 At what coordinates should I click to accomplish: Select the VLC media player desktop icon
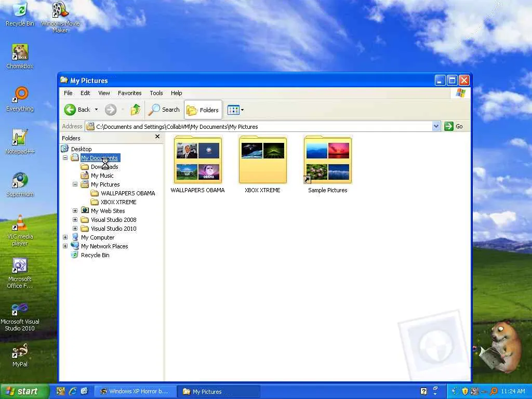[20, 230]
